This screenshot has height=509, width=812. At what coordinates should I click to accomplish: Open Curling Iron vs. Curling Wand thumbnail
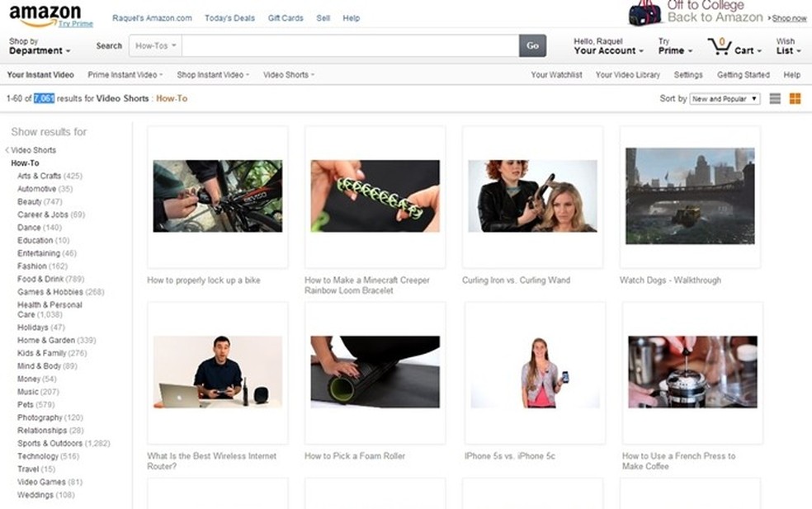(532, 196)
